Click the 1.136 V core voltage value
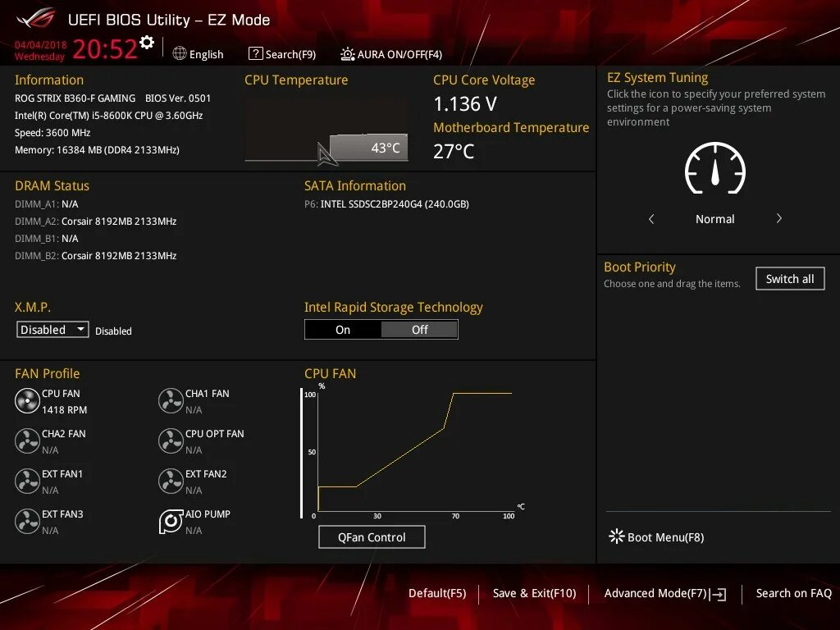The width and height of the screenshot is (840, 630). 465,104
